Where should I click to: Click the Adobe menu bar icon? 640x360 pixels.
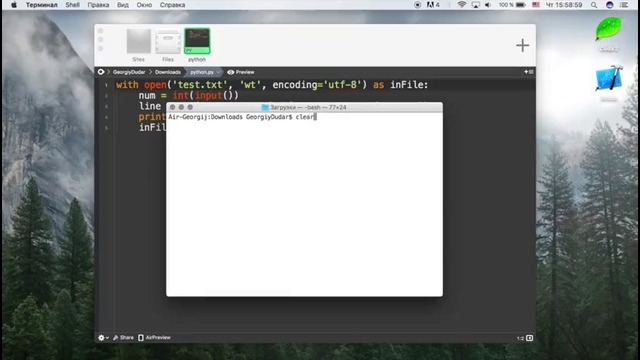pos(433,5)
